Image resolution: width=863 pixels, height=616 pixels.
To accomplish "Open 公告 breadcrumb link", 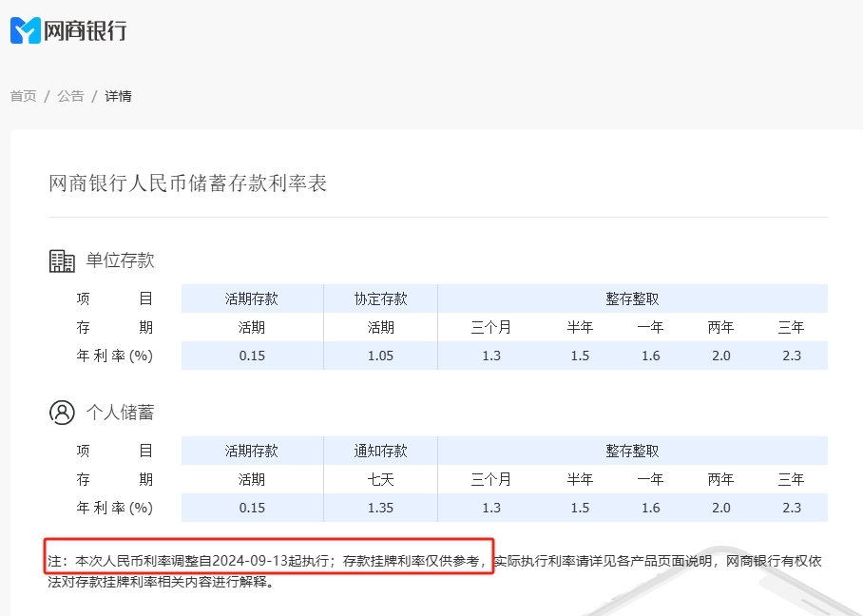I will (70, 96).
